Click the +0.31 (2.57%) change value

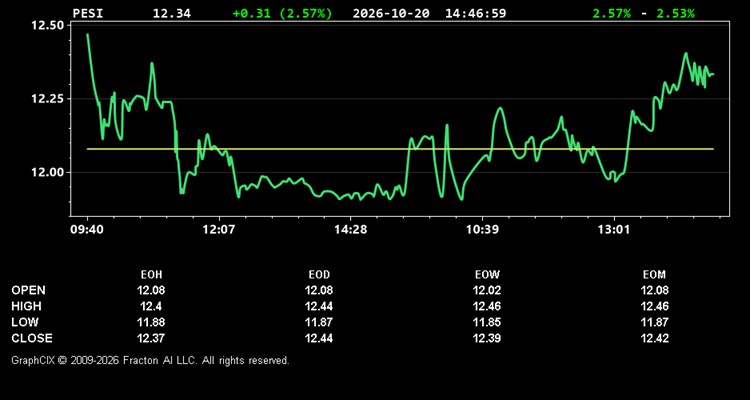pyautogui.click(x=282, y=13)
